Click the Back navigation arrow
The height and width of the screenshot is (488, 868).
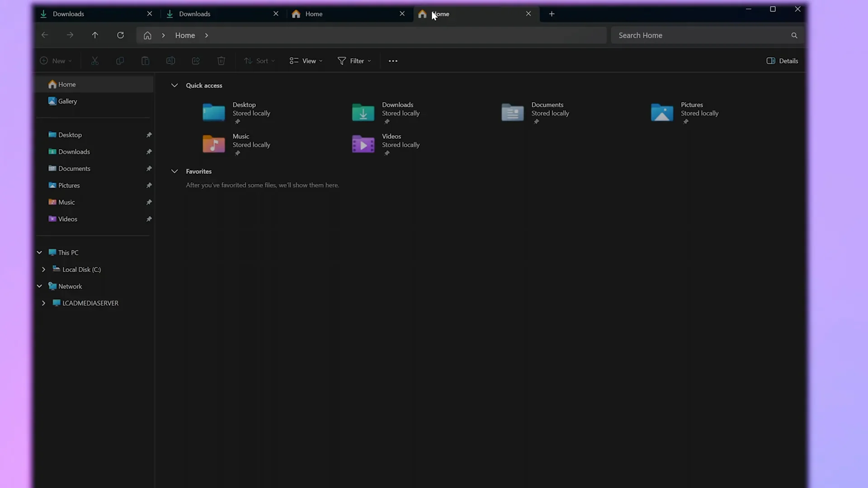click(x=45, y=35)
